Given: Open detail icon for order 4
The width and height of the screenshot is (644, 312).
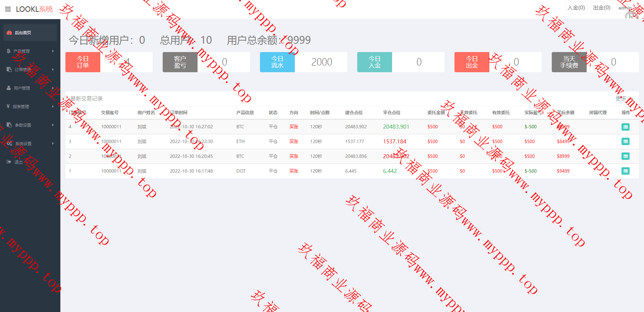Looking at the screenshot, I should click(x=625, y=127).
